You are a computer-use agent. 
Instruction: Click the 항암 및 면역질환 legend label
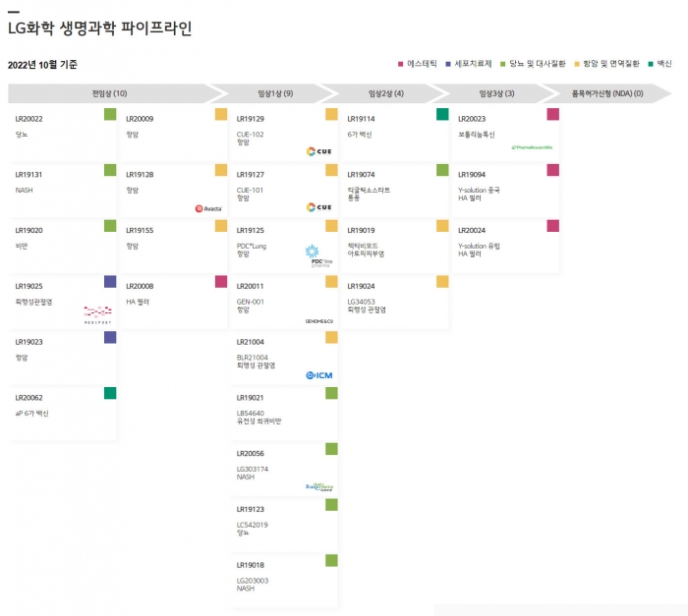[611, 64]
